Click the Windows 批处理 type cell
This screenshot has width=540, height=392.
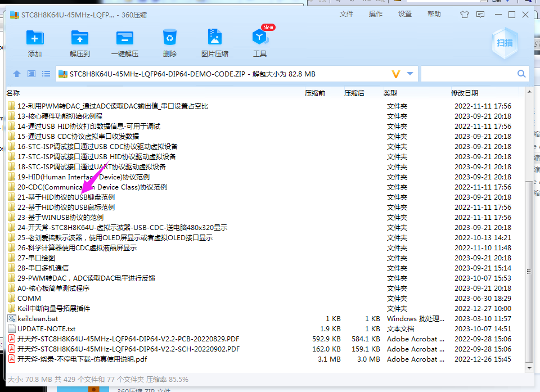point(415,319)
